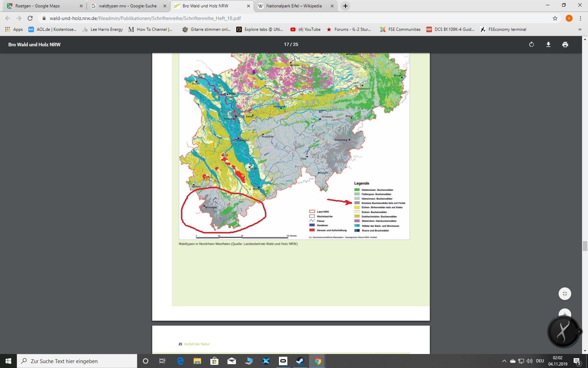Open the Explore tabs @ Ulti... bookmark
This screenshot has width=588, height=368.
pyautogui.click(x=260, y=29)
